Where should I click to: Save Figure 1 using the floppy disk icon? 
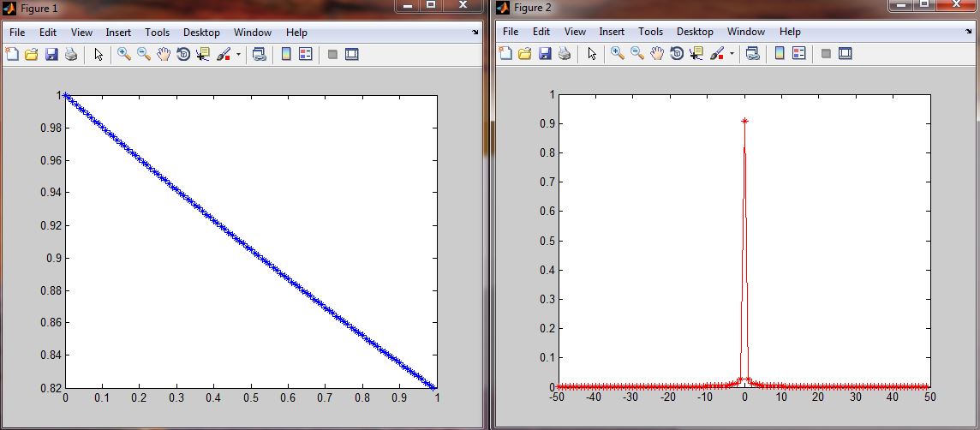51,54
